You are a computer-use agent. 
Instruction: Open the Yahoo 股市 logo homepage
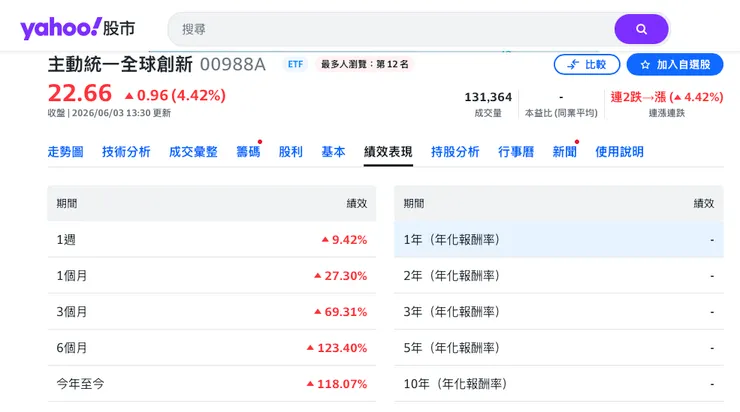click(x=77, y=28)
